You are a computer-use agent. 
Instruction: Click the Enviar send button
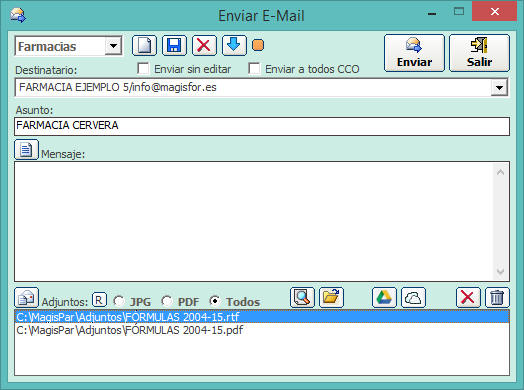(x=414, y=53)
